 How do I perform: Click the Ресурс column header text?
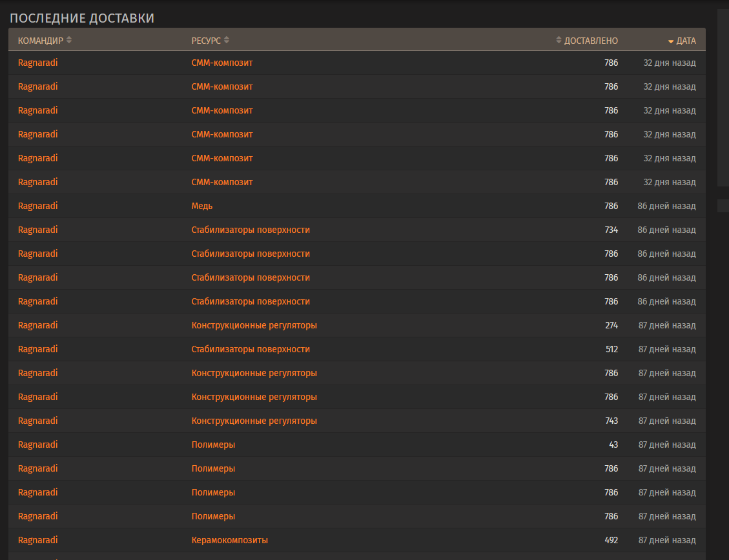click(206, 41)
